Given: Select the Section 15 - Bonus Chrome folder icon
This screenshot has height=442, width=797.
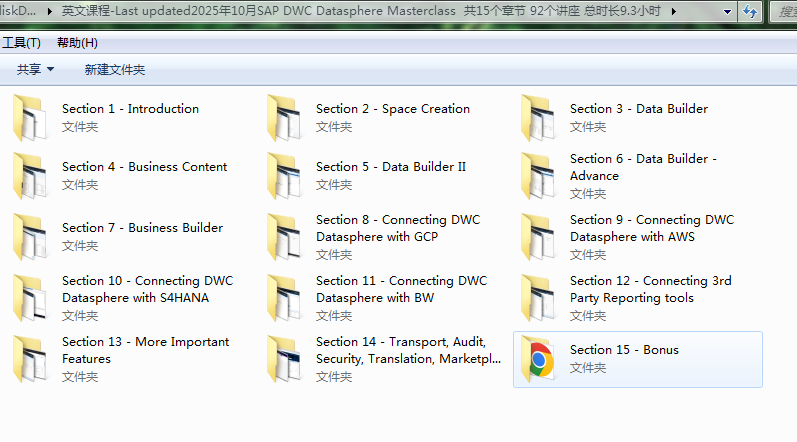Looking at the screenshot, I should tap(538, 358).
